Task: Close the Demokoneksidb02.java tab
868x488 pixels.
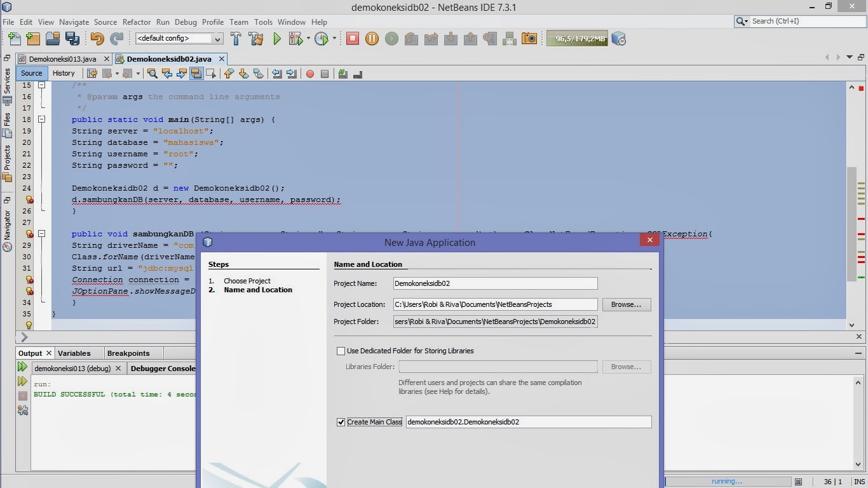Action: click(x=222, y=59)
